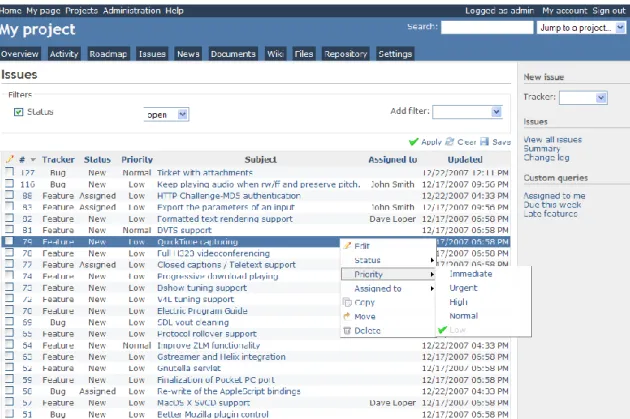
Task: Select checkbox of Gnutella servlet row
Action: point(9,368)
